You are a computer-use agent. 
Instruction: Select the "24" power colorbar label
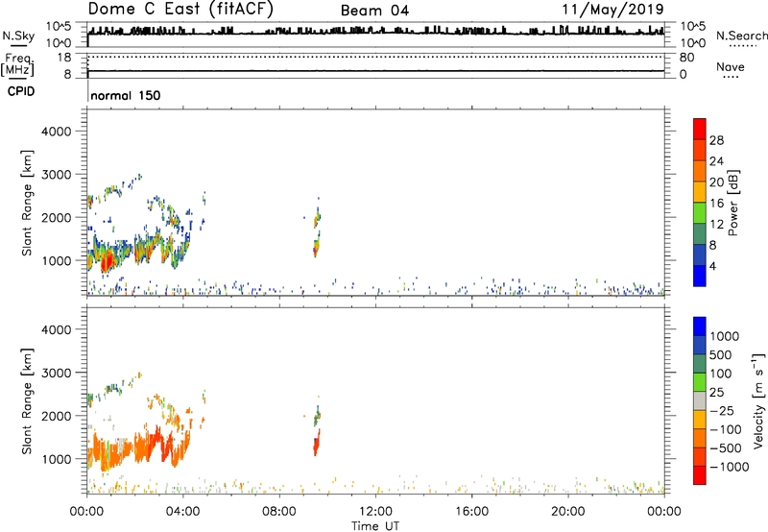click(x=716, y=161)
